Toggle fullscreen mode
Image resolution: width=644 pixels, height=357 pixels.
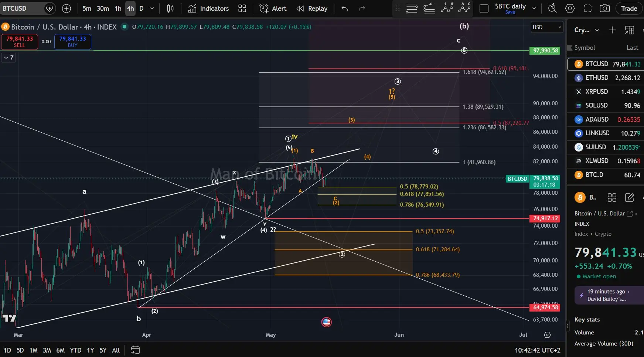pos(587,8)
